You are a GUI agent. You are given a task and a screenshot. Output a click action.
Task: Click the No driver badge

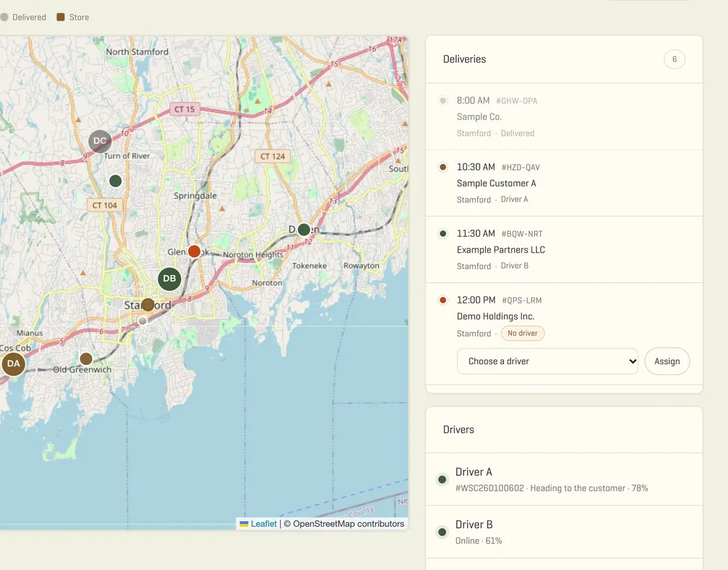coord(523,333)
